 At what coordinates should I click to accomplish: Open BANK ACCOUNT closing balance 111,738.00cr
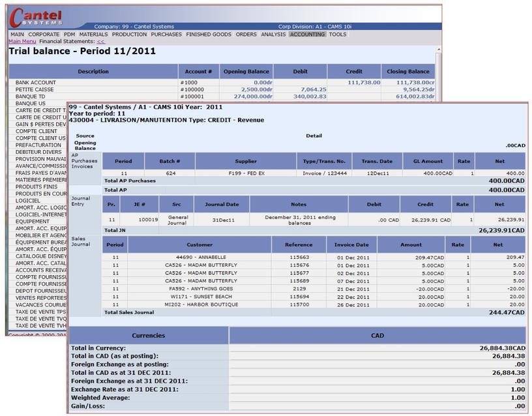415,82
